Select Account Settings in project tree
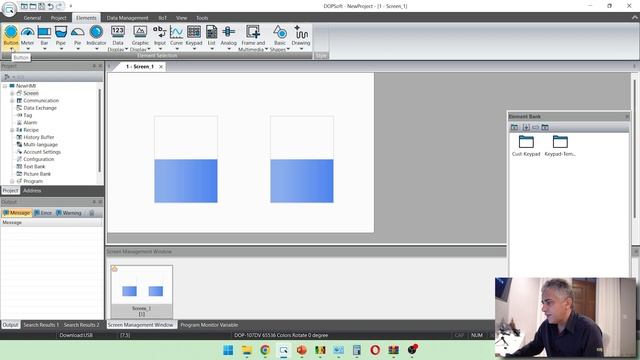Image resolution: width=640 pixels, height=360 pixels. pos(42,152)
